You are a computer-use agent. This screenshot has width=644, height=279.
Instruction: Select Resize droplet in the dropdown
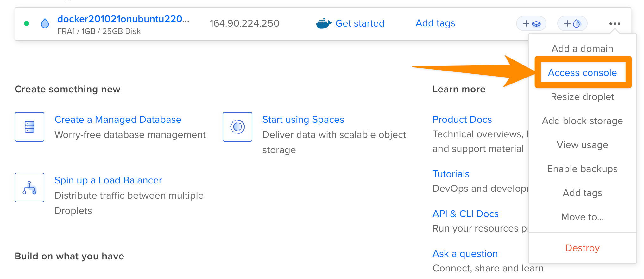coord(582,97)
